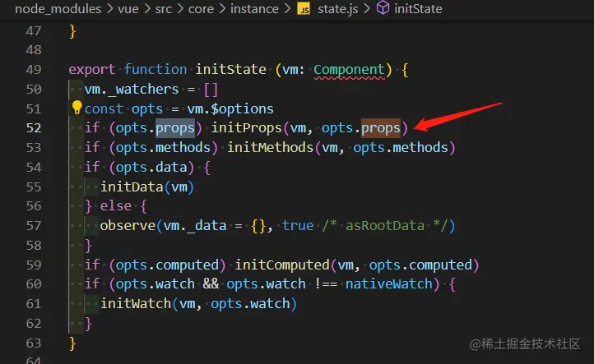The width and height of the screenshot is (594, 364).
Task: Expand chevron after node_modules breadcrumb
Action: click(x=110, y=9)
